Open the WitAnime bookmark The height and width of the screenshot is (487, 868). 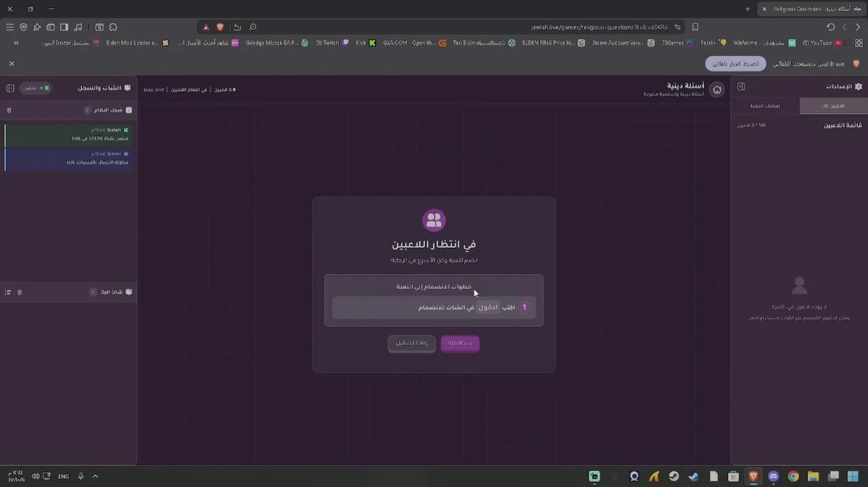[x=764, y=43]
